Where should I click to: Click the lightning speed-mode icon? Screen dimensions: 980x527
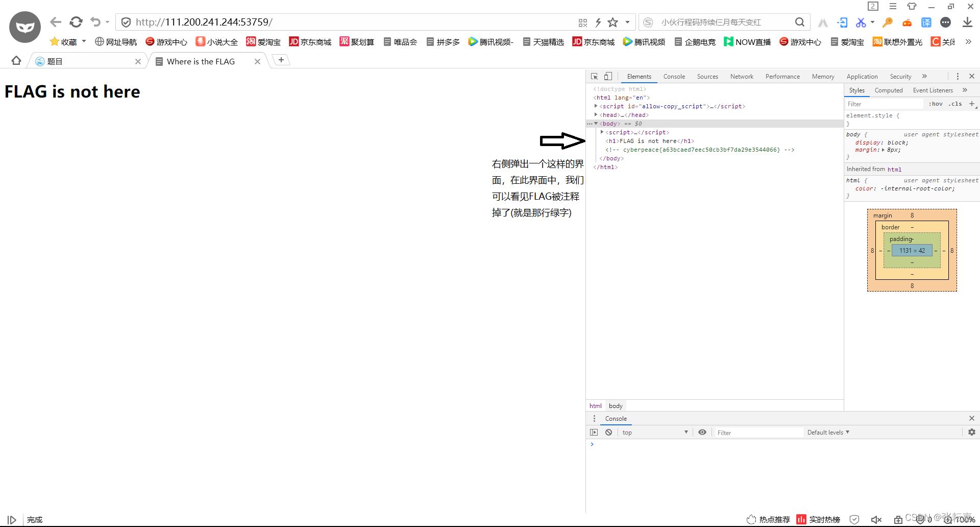pyautogui.click(x=598, y=22)
